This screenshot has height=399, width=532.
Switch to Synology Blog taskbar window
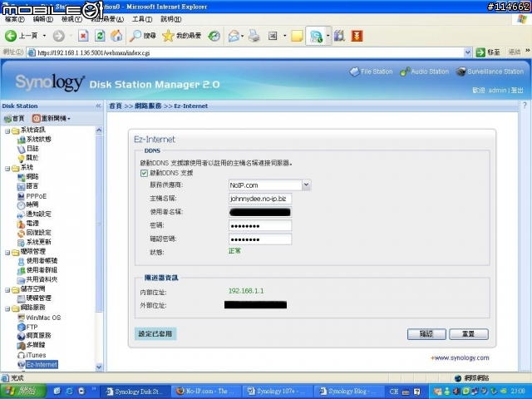click(349, 392)
